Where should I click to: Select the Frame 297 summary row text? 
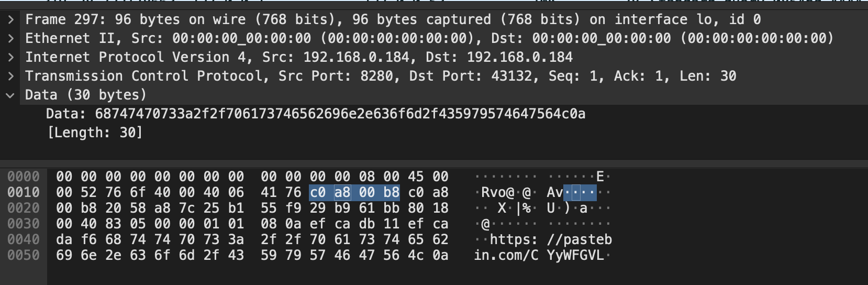pos(393,20)
